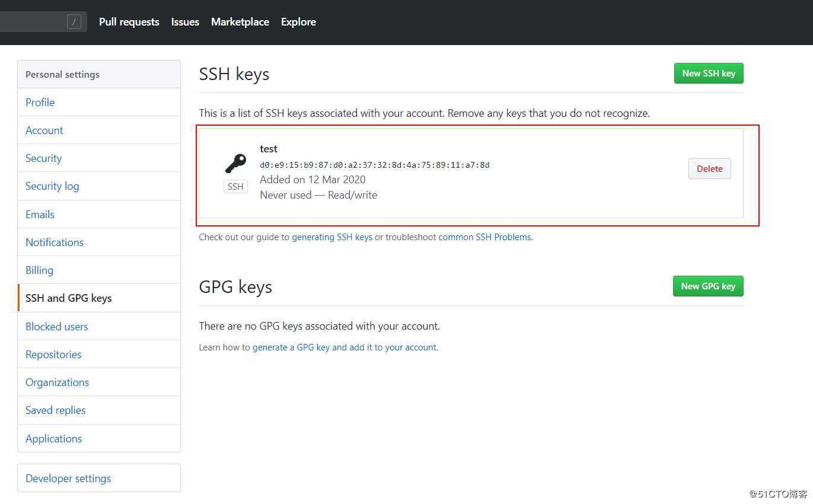813x504 pixels.
Task: Open Issues in the top navigation
Action: (x=185, y=22)
